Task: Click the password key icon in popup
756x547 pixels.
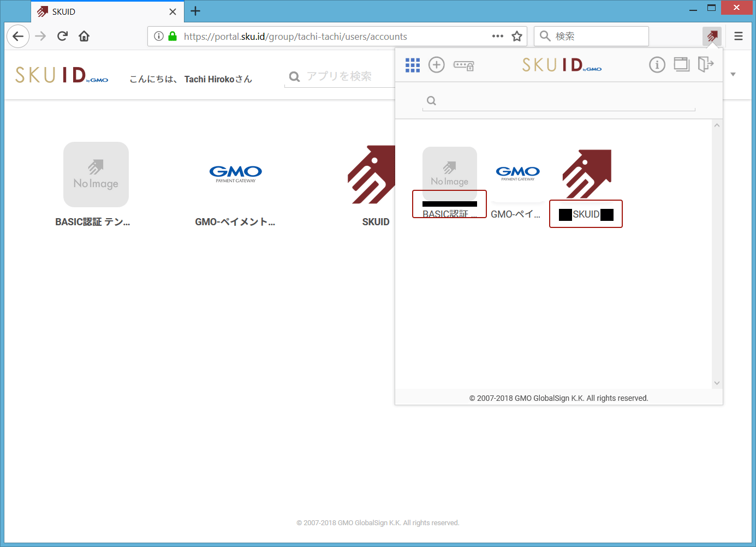Action: pyautogui.click(x=463, y=65)
